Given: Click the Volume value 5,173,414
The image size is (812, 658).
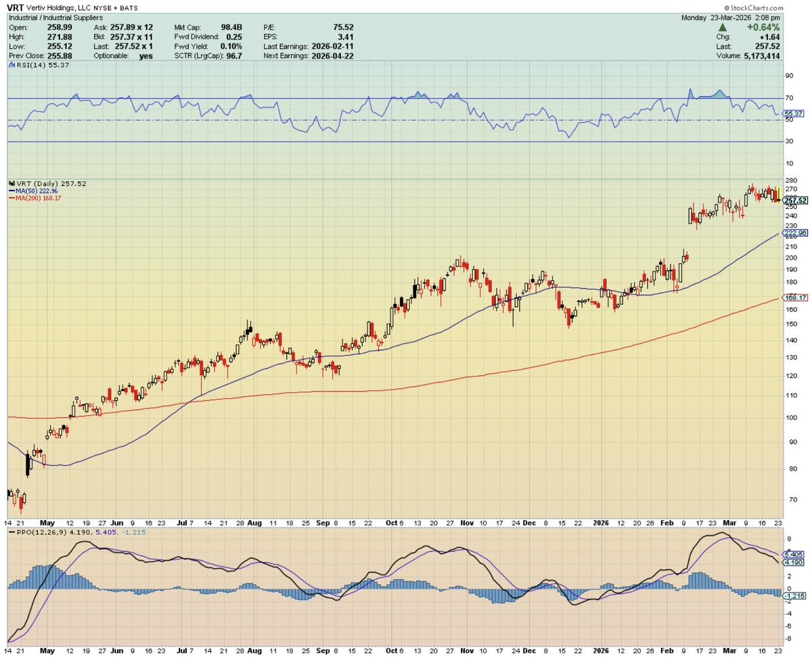Looking at the screenshot, I should pyautogui.click(x=761, y=55).
